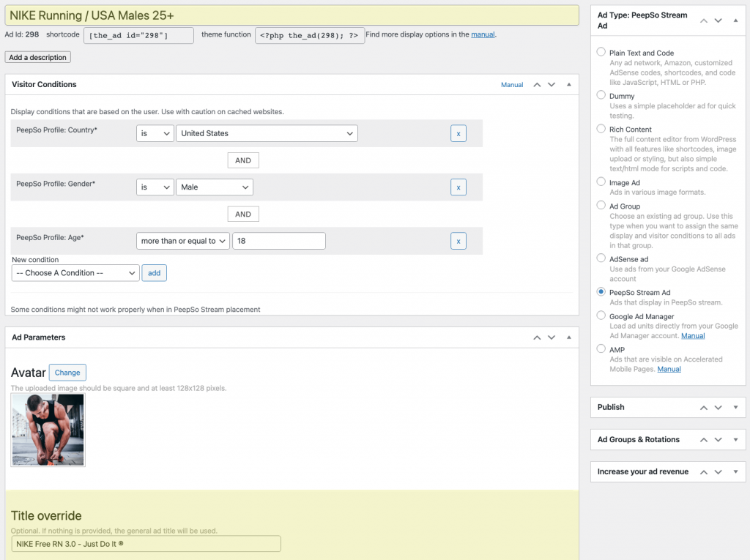Move Ad Type panel down
The width and height of the screenshot is (750, 560).
(x=718, y=20)
